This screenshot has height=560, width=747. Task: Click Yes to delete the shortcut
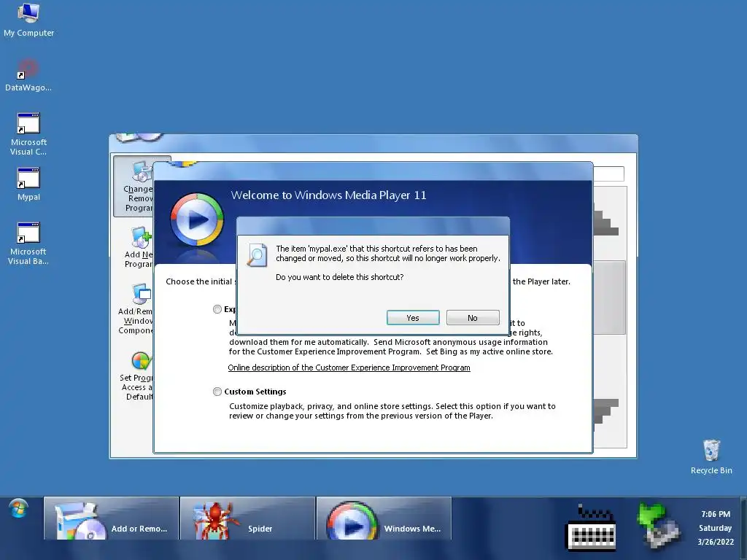[413, 318]
